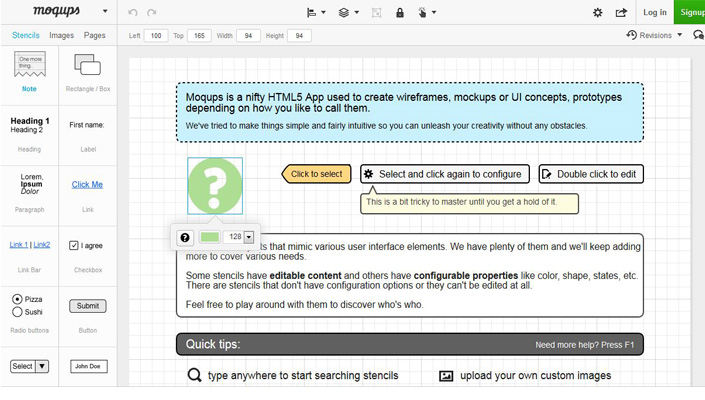Select the Pizza radio button

pyautogui.click(x=17, y=299)
